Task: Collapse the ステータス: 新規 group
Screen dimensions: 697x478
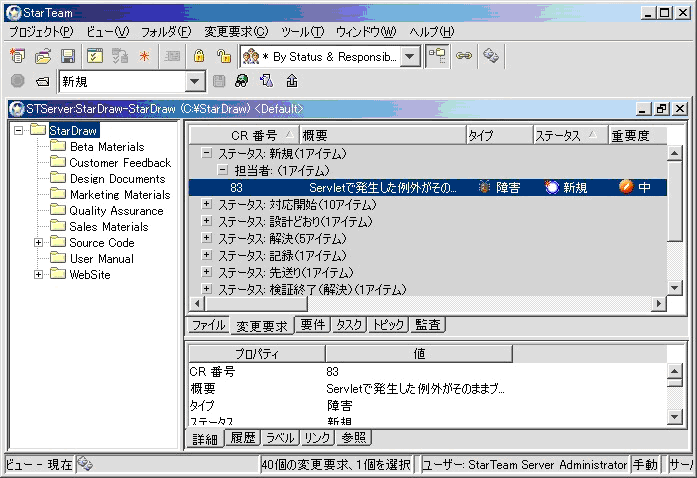Action: [206, 153]
